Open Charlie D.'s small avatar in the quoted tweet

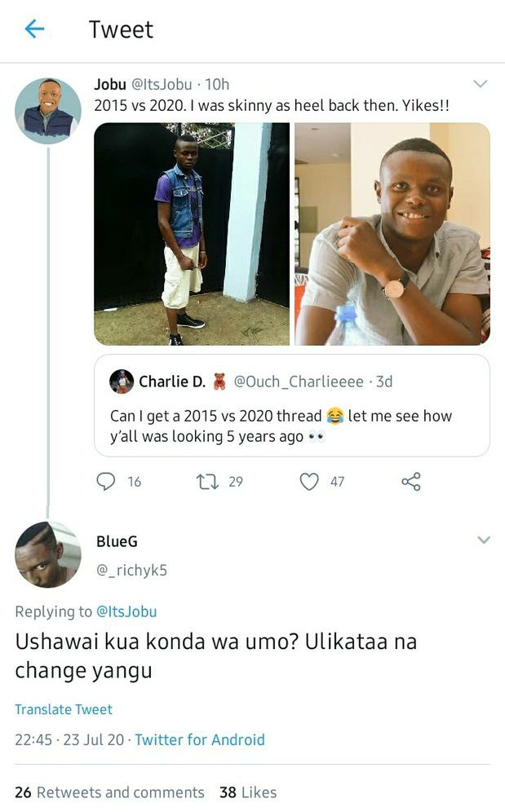click(122, 382)
